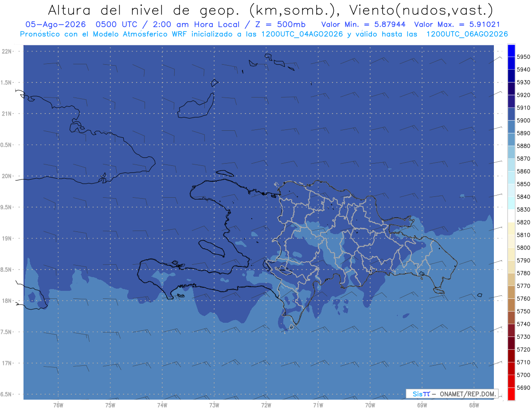Image resolution: width=532 pixels, height=411 pixels.
Task: Click the '69W' longitude label
Action: pyautogui.click(x=422, y=405)
